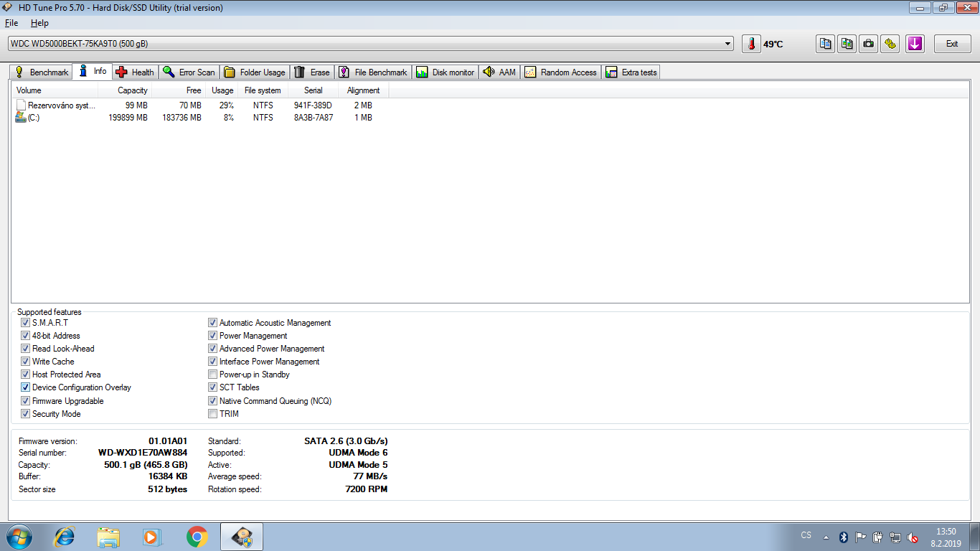The width and height of the screenshot is (980, 551).
Task: Copy screenshot to clipboard icon
Action: (x=847, y=44)
